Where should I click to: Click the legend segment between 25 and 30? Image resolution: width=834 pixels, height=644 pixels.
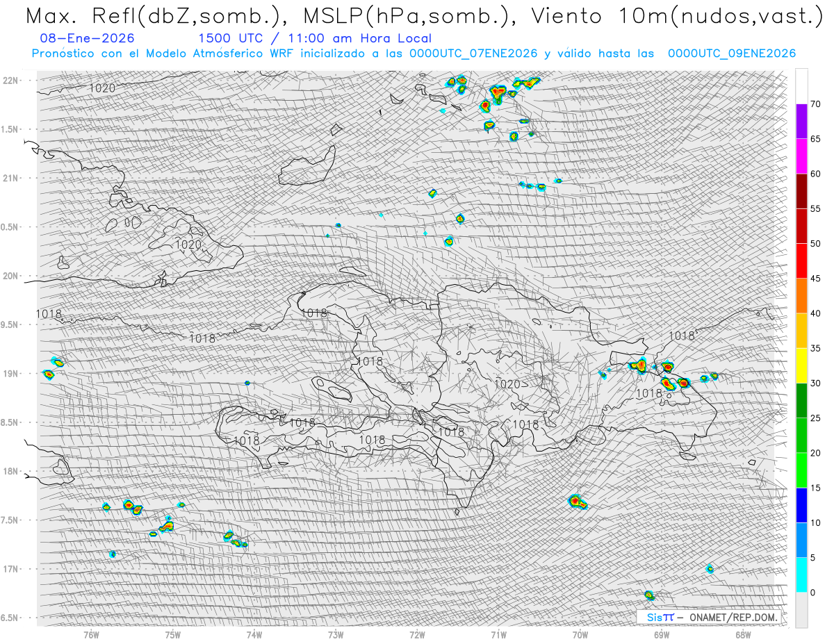point(801,400)
